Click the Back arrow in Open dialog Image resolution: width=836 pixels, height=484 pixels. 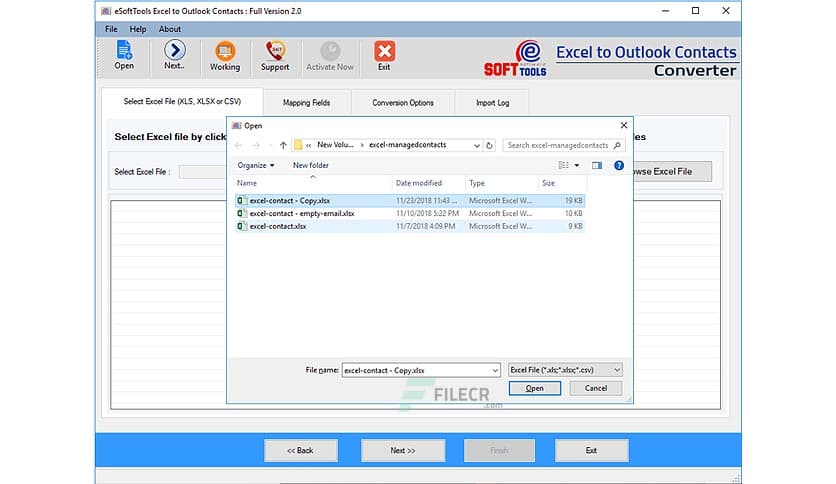(x=238, y=145)
